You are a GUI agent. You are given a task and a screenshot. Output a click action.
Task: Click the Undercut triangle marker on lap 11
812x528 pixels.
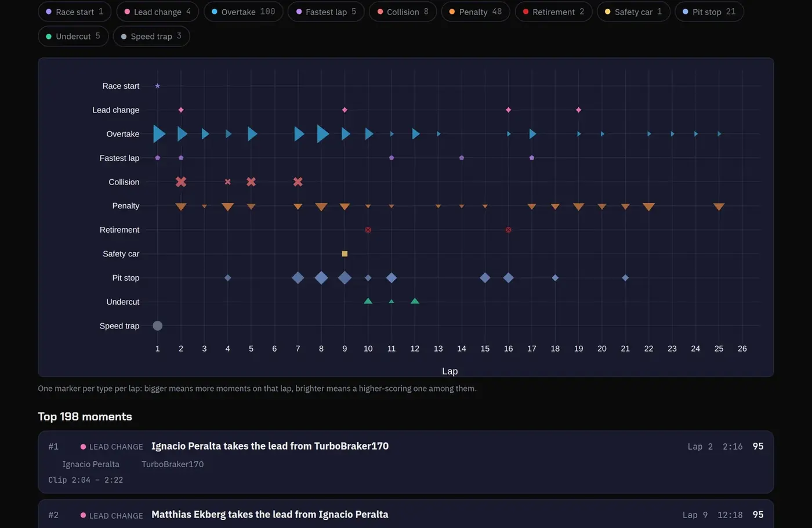391,302
